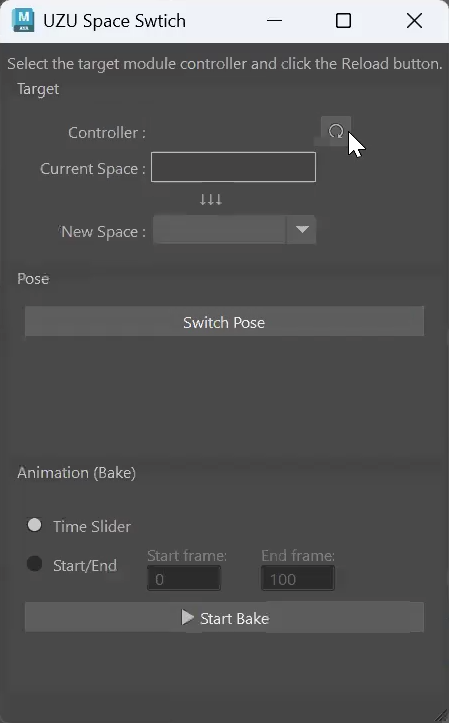Select the Time Slider radio button
Viewport: 449px width, 723px height.
tap(35, 525)
